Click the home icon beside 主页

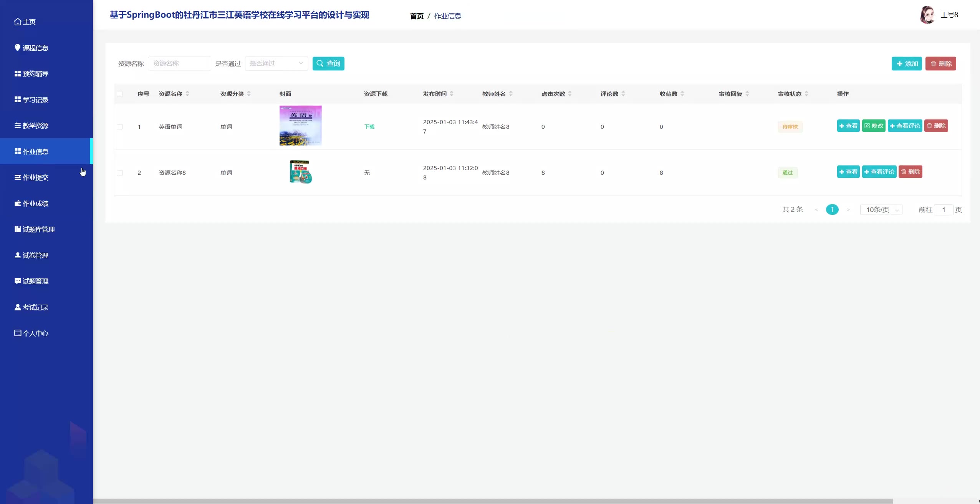pos(17,22)
